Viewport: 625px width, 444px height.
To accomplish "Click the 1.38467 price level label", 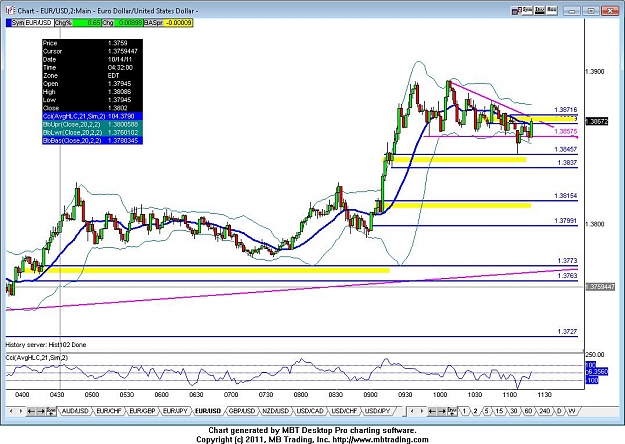I will click(x=566, y=149).
